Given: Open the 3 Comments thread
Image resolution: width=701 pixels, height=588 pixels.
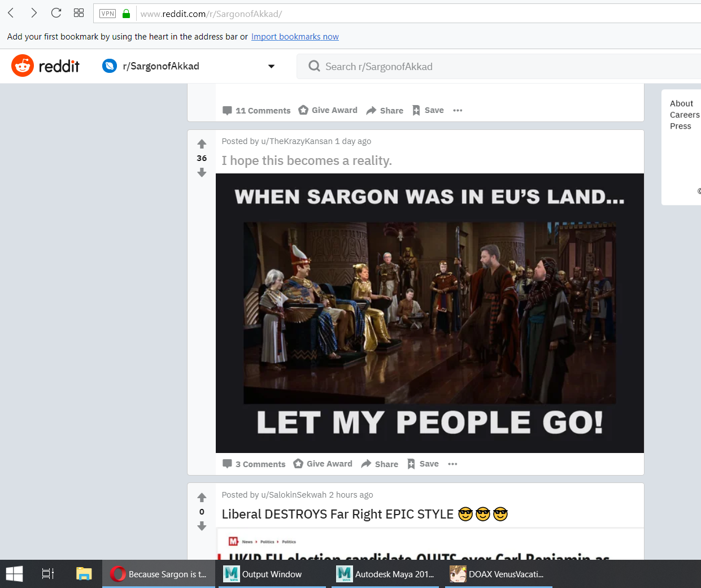Looking at the screenshot, I should (x=254, y=464).
